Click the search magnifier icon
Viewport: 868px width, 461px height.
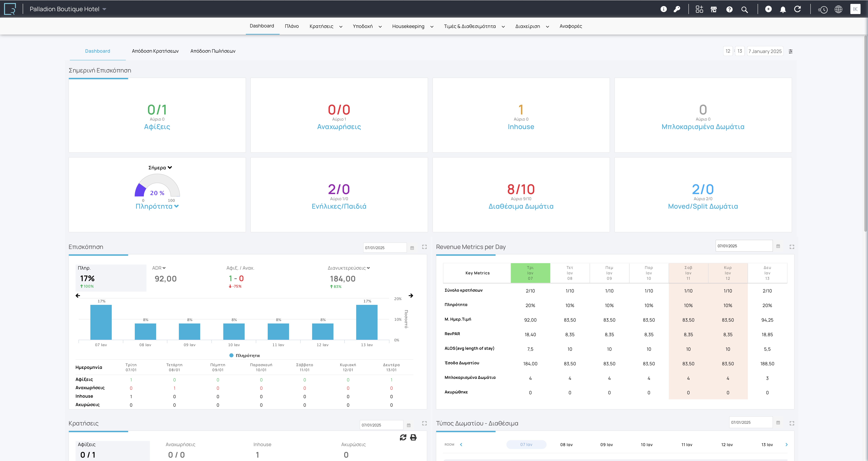click(745, 9)
